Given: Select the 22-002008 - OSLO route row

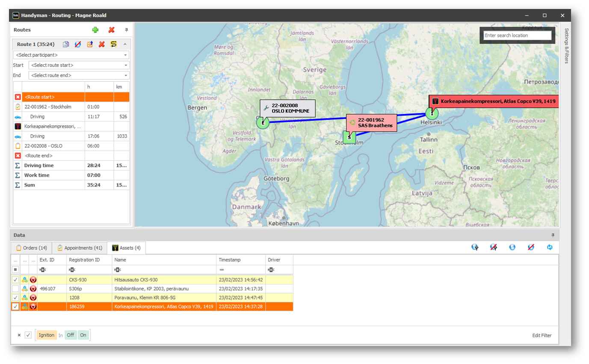Looking at the screenshot, I should tap(71, 146).
